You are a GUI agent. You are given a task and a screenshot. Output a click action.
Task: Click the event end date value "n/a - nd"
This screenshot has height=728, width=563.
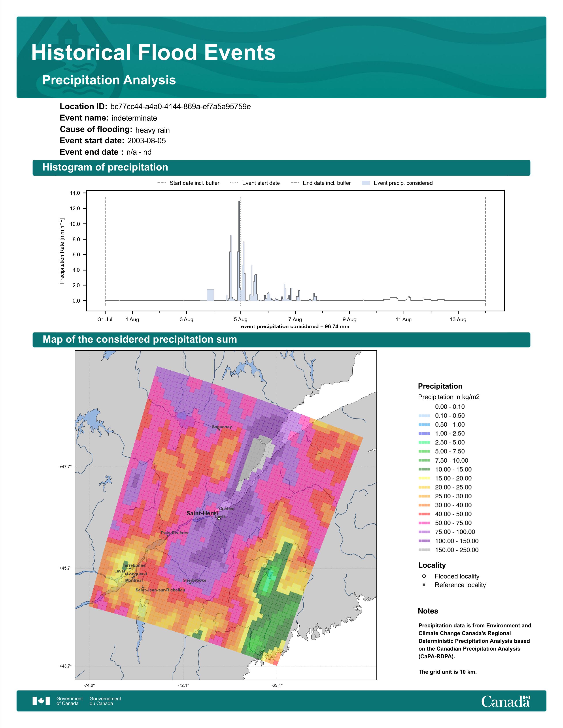(x=139, y=152)
